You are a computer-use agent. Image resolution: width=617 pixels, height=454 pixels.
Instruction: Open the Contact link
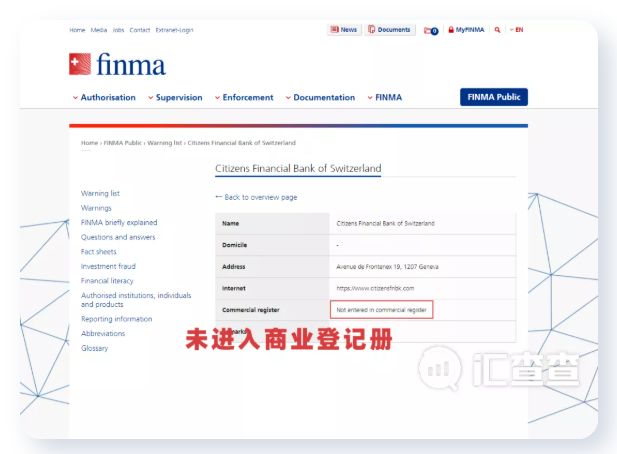point(140,30)
